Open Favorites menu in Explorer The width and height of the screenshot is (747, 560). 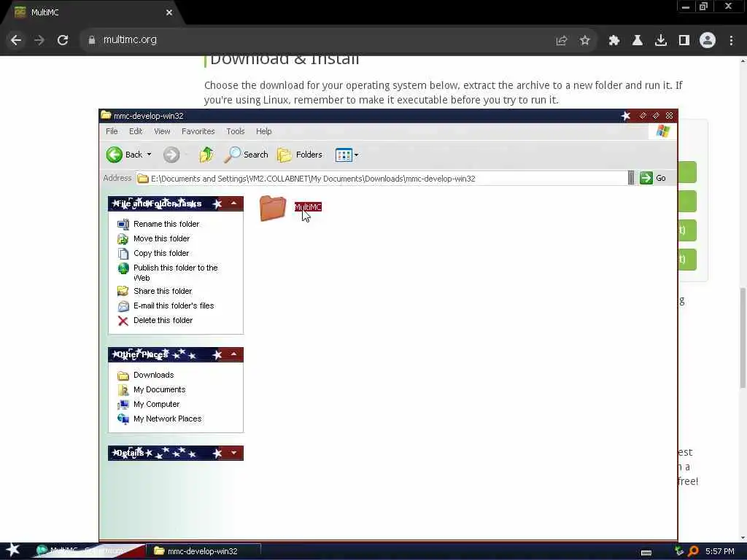click(x=198, y=131)
